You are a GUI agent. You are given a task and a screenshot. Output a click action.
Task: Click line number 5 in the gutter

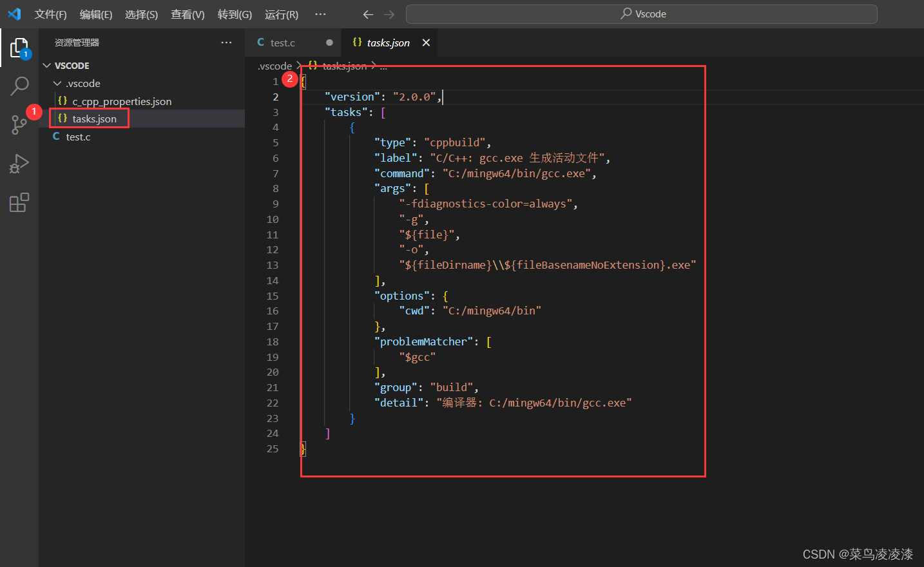pyautogui.click(x=276, y=142)
